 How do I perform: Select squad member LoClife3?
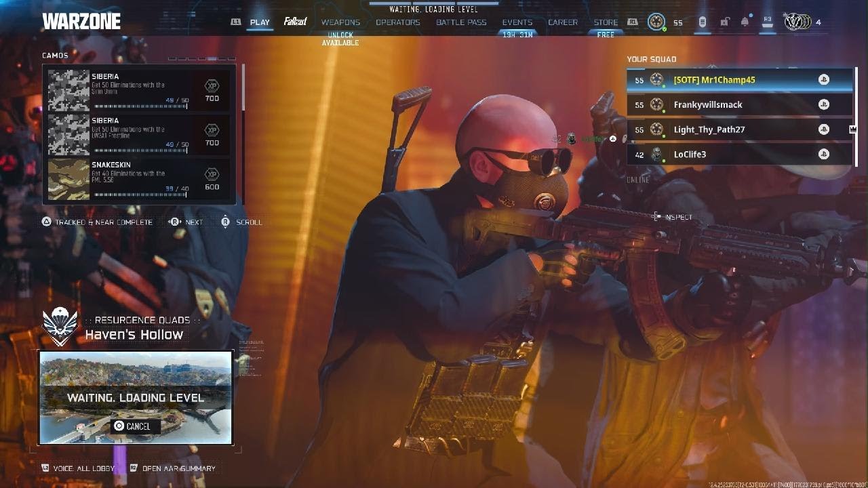(739, 155)
